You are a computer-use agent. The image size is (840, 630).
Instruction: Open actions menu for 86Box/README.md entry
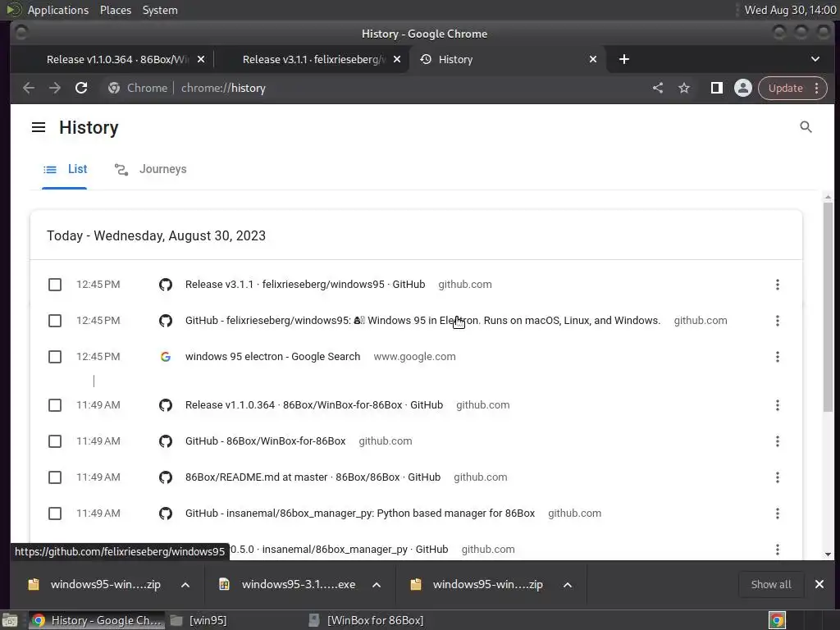[x=778, y=477]
